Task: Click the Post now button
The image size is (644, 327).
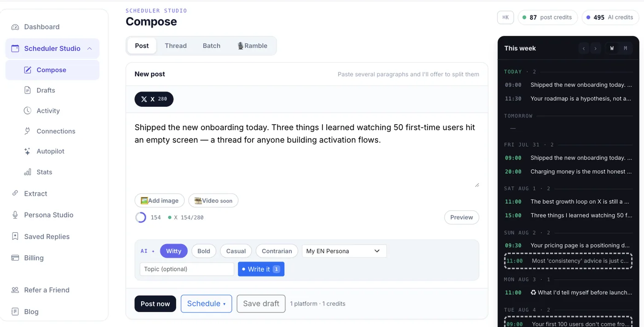Action: point(155,304)
